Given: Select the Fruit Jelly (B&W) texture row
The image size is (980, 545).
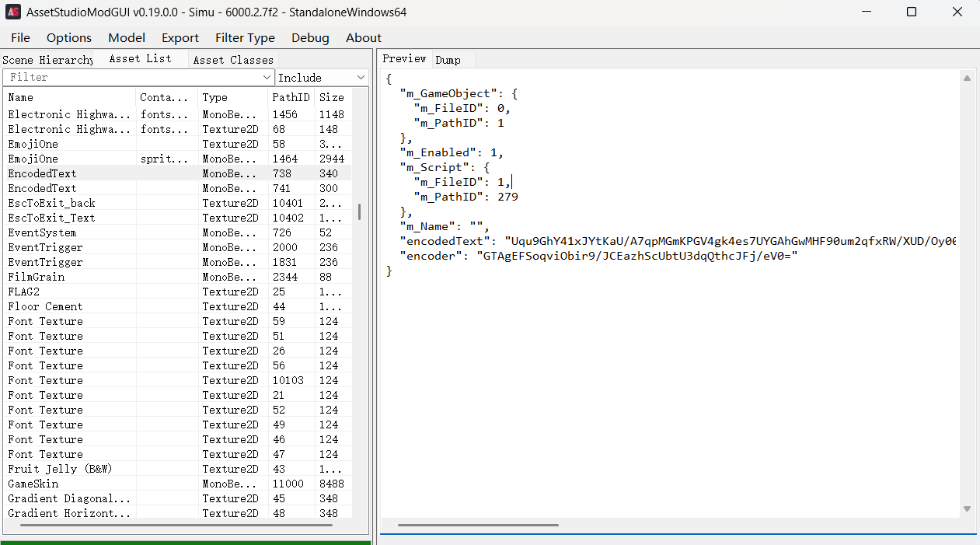Looking at the screenshot, I should [178, 469].
